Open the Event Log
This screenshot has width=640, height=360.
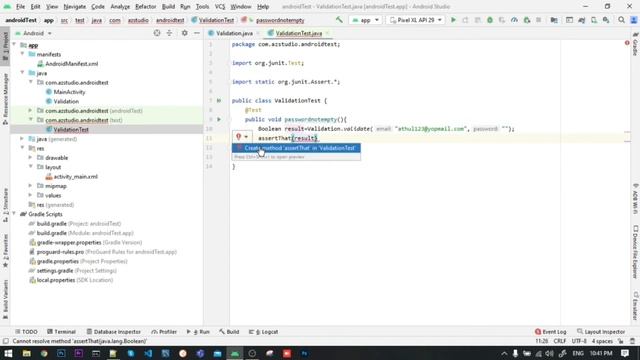coord(550,332)
